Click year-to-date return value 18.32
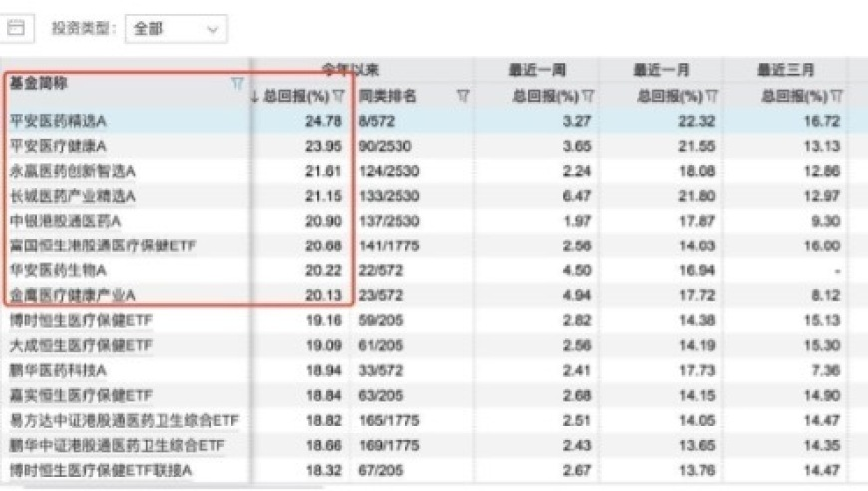 [324, 470]
